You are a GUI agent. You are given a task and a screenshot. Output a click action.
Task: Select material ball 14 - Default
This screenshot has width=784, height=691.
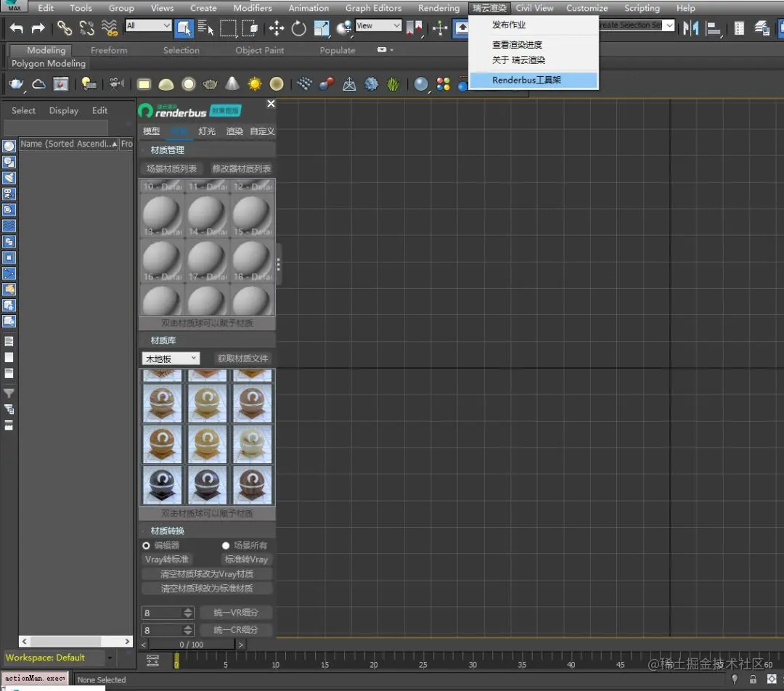pyautogui.click(x=206, y=215)
